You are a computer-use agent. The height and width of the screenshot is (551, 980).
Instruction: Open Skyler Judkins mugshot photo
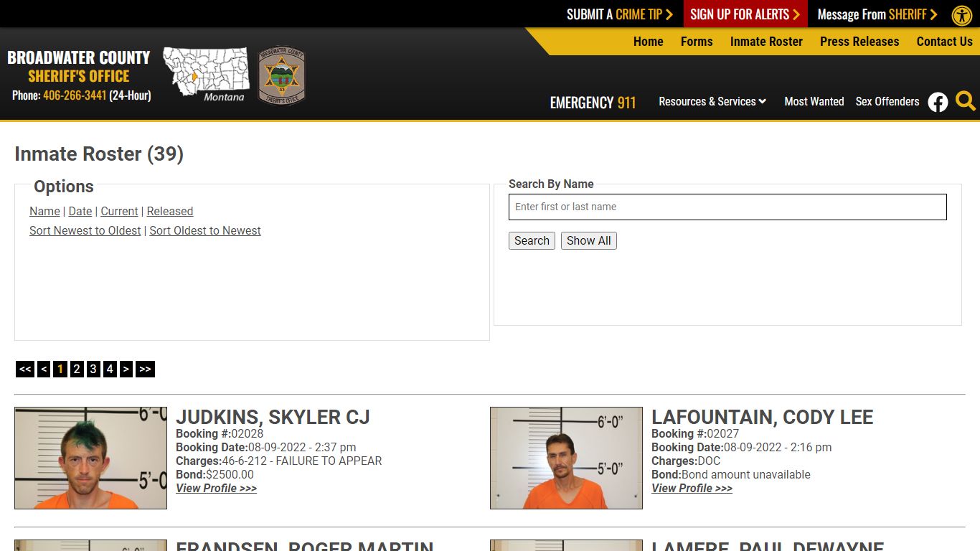coord(90,458)
